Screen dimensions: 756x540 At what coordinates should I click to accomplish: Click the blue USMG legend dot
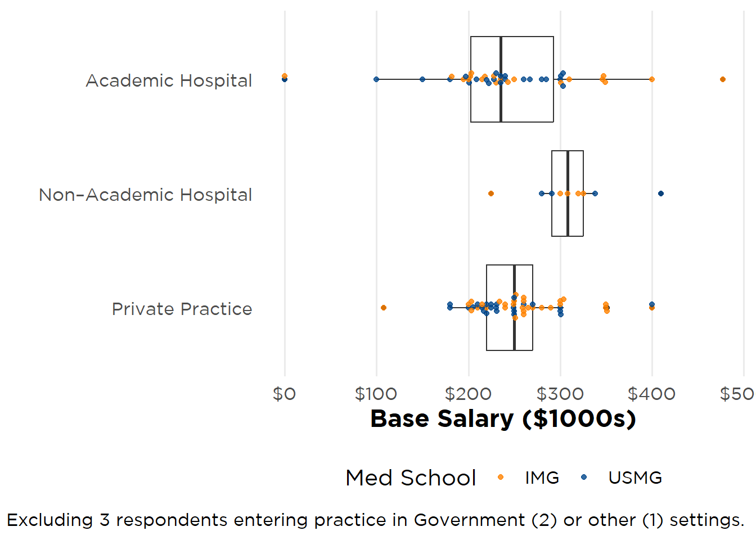point(584,478)
